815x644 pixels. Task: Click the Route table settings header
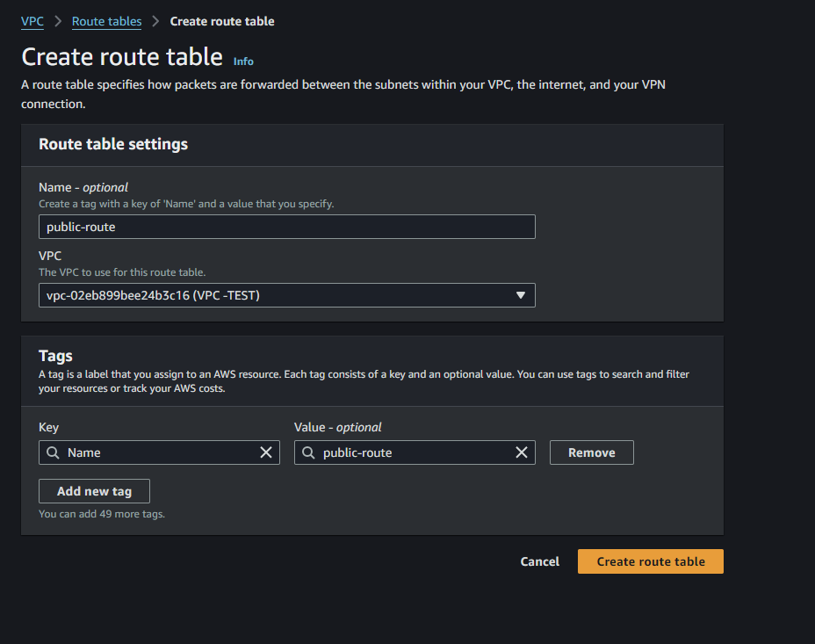pos(113,144)
